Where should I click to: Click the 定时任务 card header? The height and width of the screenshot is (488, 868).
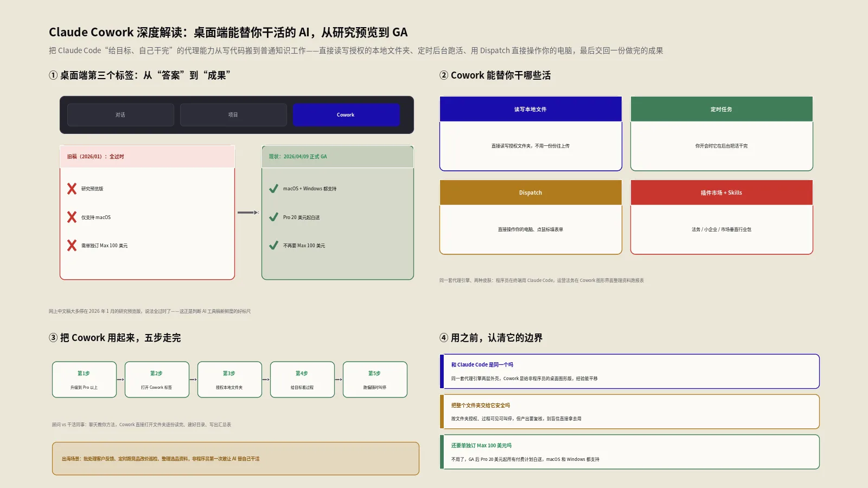point(722,109)
